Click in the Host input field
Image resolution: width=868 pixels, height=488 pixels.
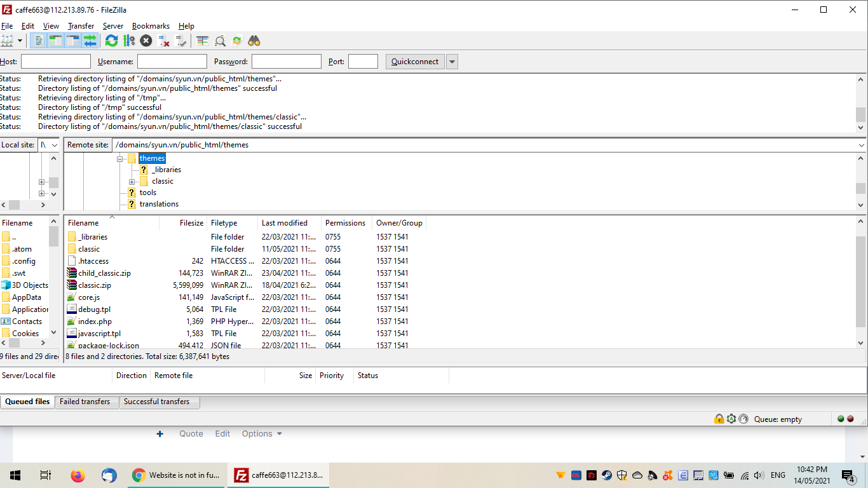tap(56, 62)
